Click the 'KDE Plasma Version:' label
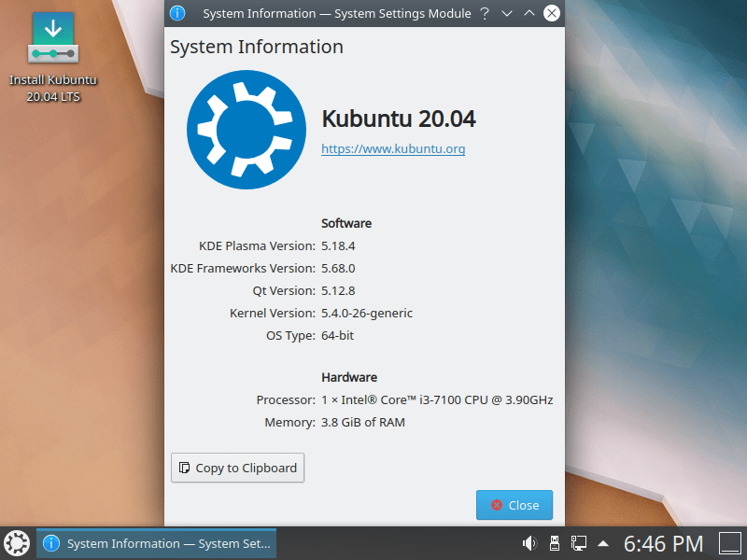Viewport: 747px width, 560px height. coord(257,246)
